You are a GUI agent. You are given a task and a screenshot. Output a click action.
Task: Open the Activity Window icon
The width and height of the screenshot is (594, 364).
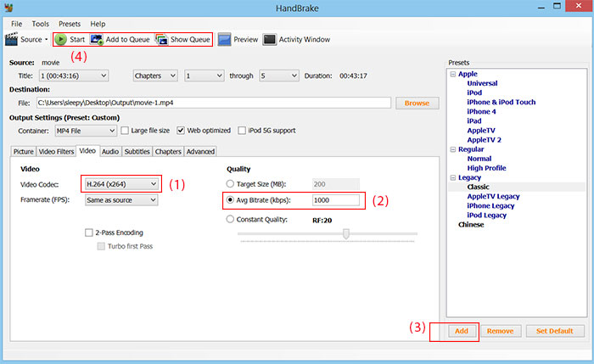pos(269,39)
